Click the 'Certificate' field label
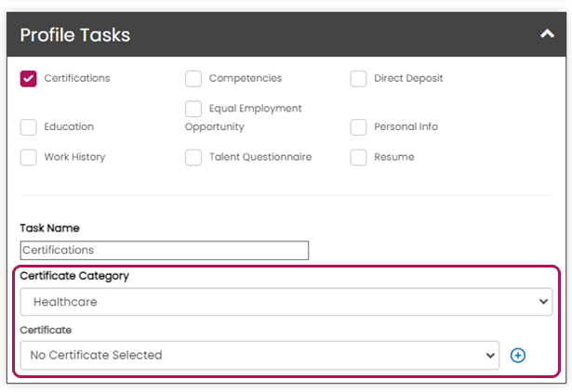The width and height of the screenshot is (572, 392). [x=46, y=329]
